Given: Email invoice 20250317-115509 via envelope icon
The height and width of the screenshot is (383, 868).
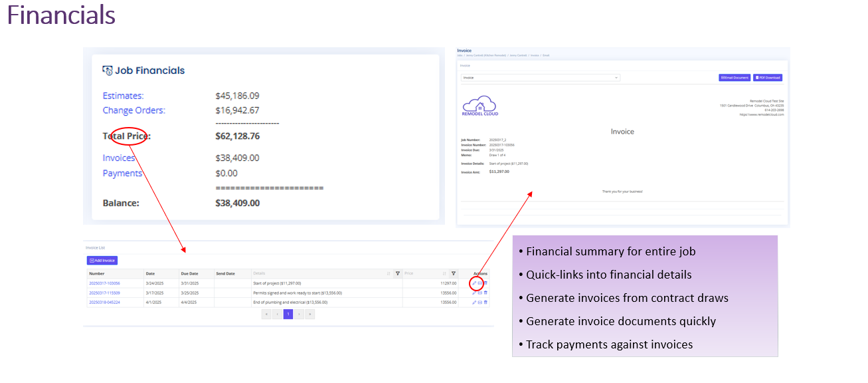Looking at the screenshot, I should pos(479,293).
